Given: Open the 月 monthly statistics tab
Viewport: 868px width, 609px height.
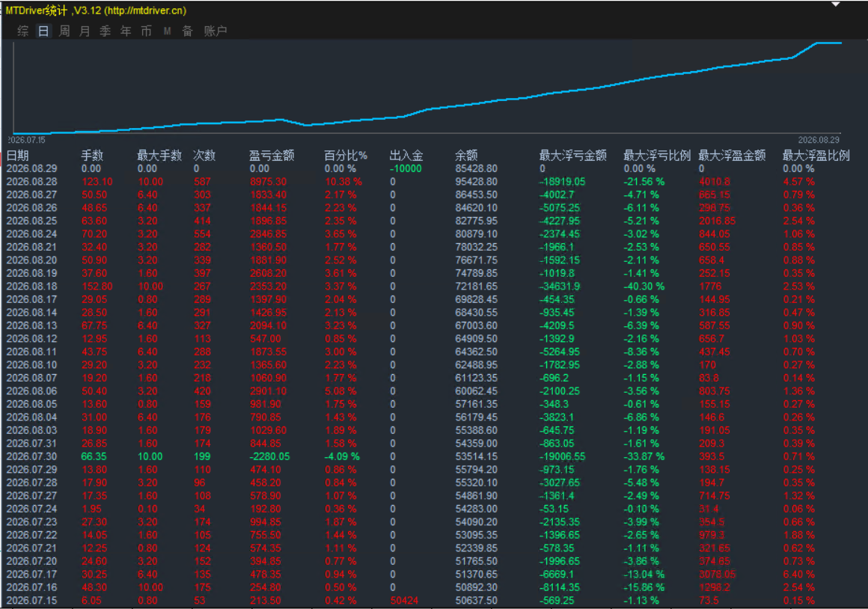Looking at the screenshot, I should point(85,31).
